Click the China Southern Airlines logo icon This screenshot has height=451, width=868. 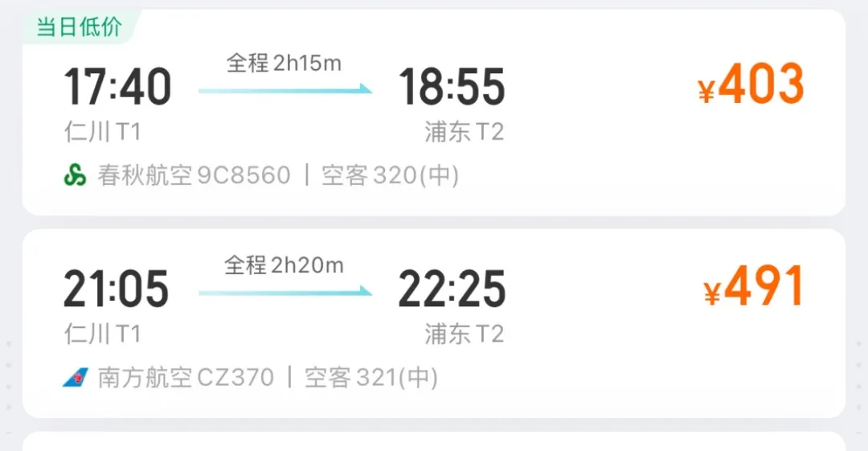pyautogui.click(x=76, y=378)
